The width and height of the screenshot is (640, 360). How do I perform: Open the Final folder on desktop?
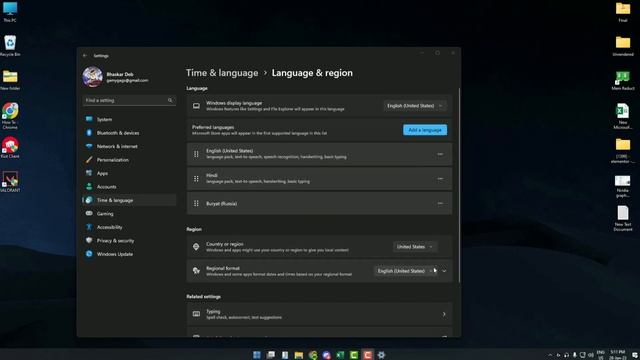(x=623, y=12)
